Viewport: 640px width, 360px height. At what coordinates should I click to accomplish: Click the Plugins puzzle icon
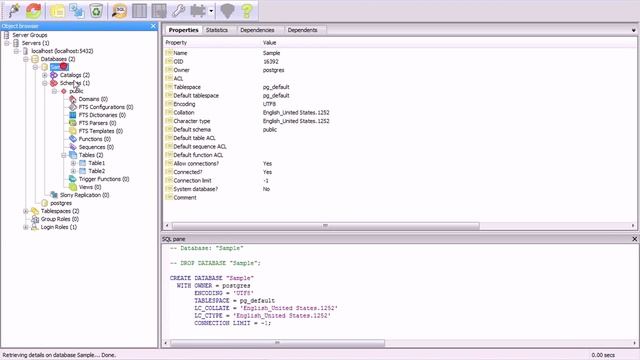click(x=198, y=11)
